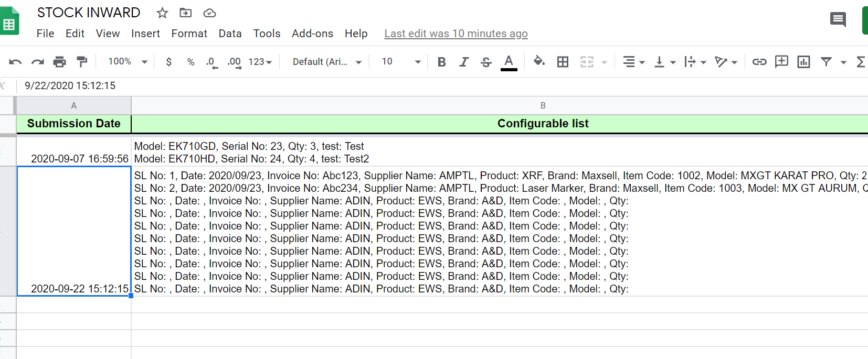
Task: Open the Edit menu
Action: [x=75, y=34]
